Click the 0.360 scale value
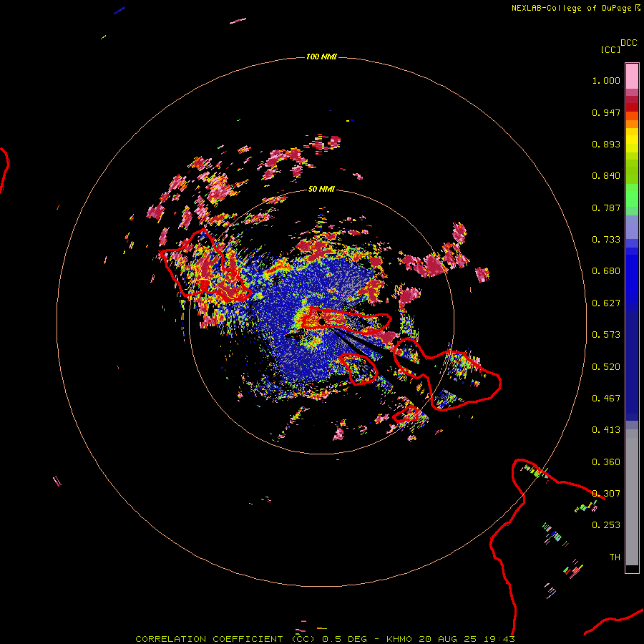Image resolution: width=644 pixels, height=644 pixels. coord(606,462)
